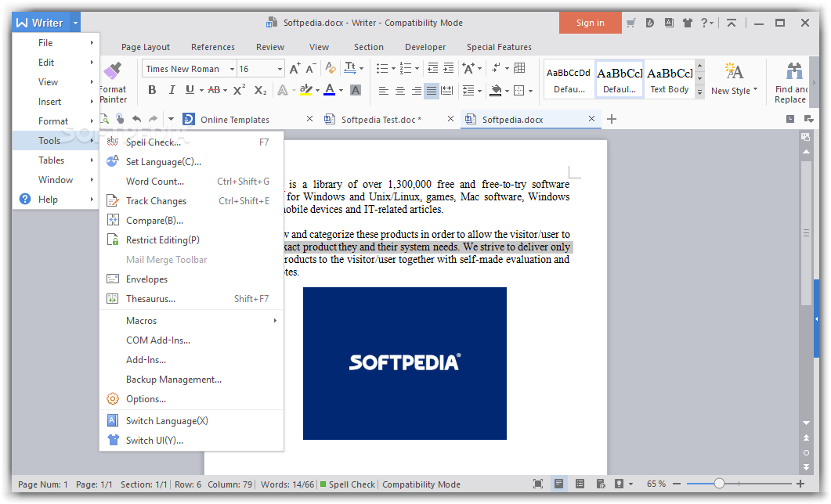Screen dimensions: 831x504
Task: Click the Clear Formatting eraser icon
Action: click(331, 68)
